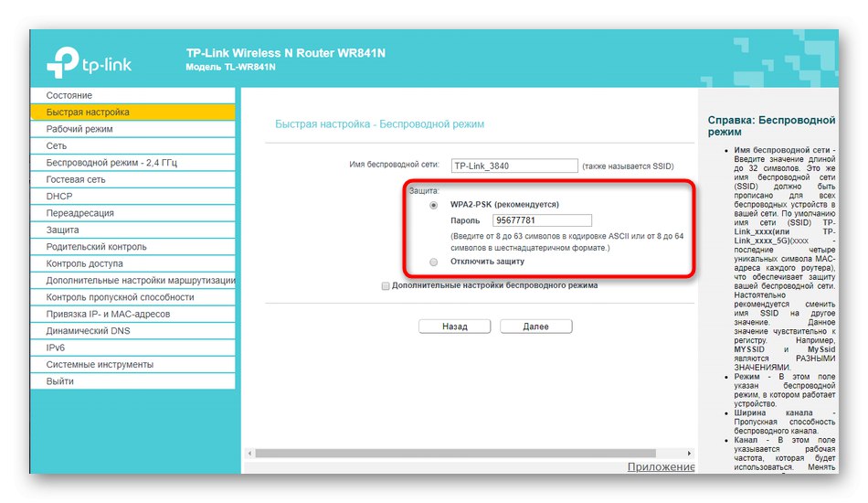The width and height of the screenshot is (868, 503).
Task: Open Динамический DNS settings
Action: pyautogui.click(x=132, y=331)
